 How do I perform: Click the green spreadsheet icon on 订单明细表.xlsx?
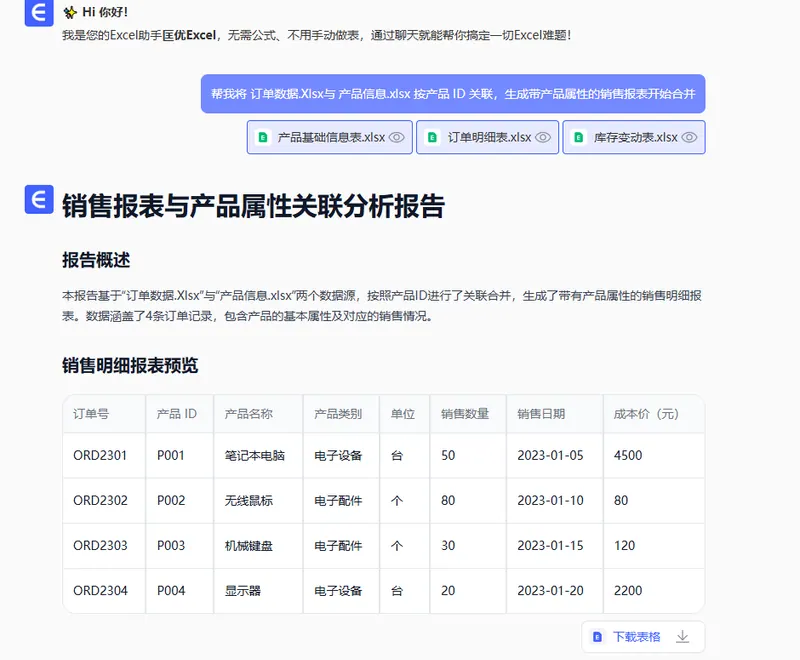point(433,138)
